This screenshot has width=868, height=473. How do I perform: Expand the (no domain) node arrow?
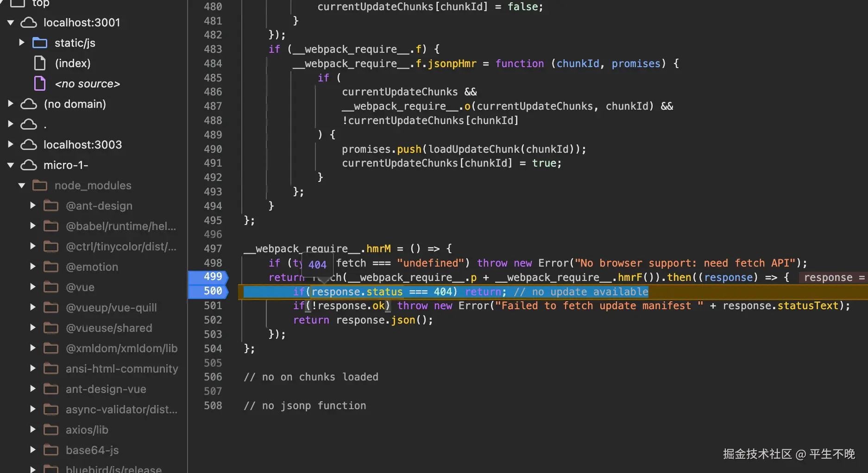(x=10, y=104)
